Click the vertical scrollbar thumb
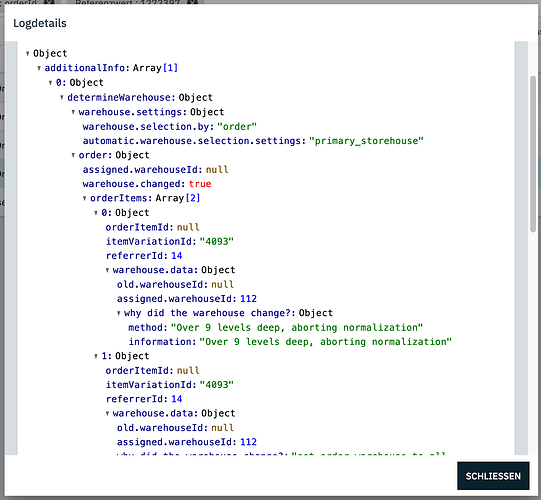This screenshot has width=541, height=500. pyautogui.click(x=533, y=154)
